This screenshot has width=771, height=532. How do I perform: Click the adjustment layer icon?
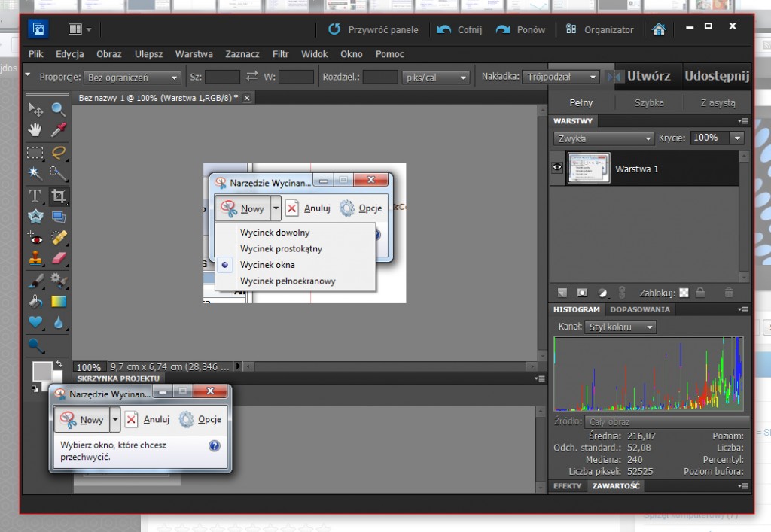[602, 293]
